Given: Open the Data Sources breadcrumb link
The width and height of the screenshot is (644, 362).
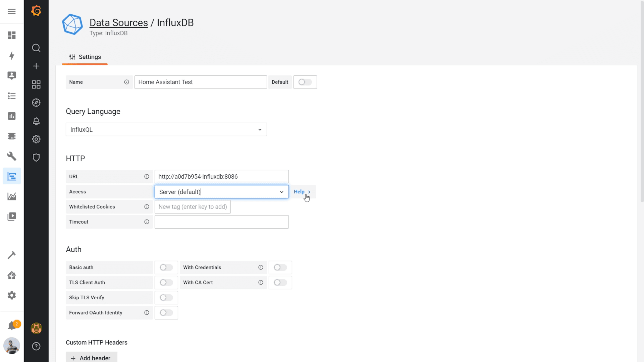Looking at the screenshot, I should (118, 22).
